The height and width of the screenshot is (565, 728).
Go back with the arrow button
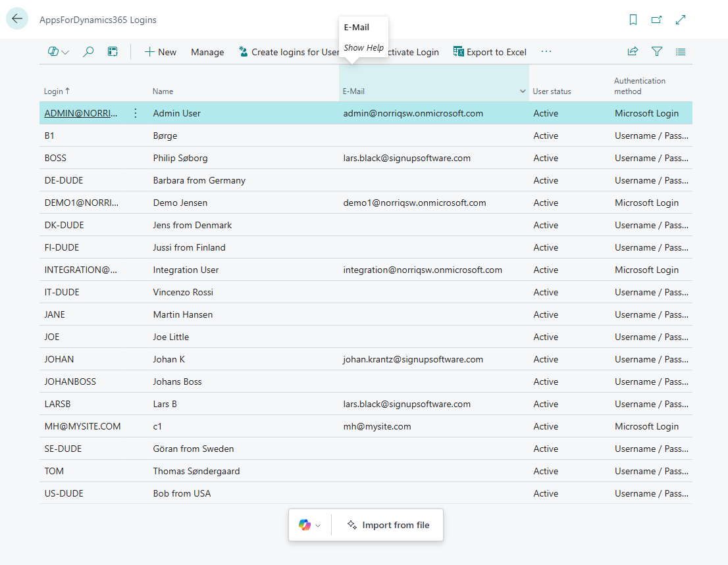[x=17, y=18]
